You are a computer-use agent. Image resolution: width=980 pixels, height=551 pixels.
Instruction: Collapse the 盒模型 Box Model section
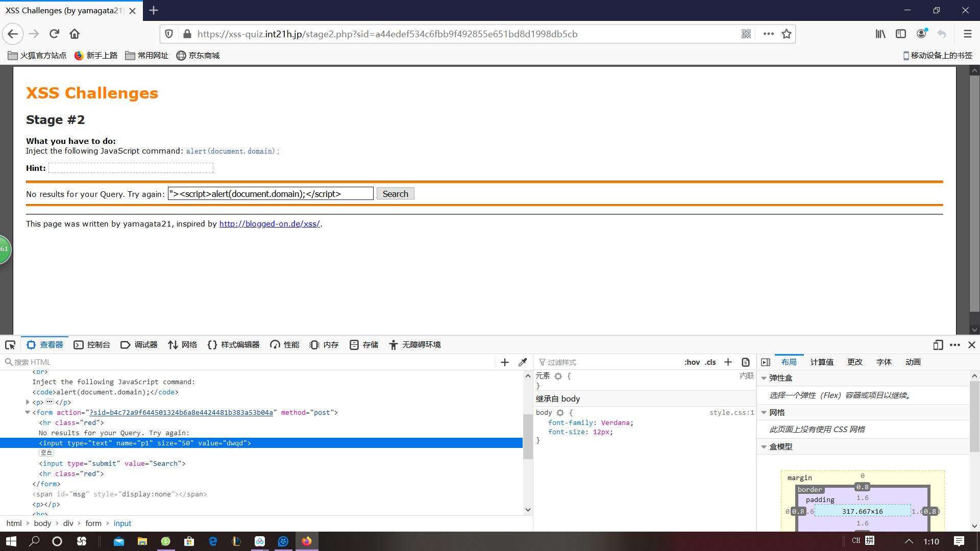point(764,447)
